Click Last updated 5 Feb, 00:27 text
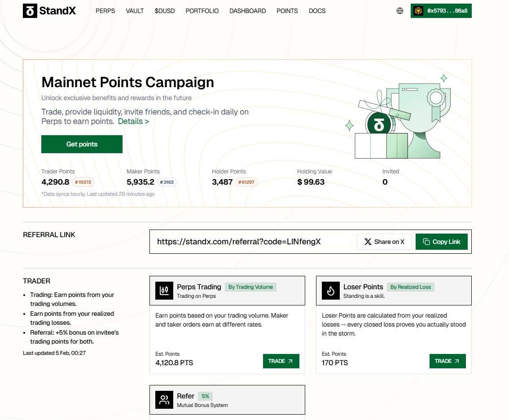This screenshot has height=420, width=509. click(54, 353)
